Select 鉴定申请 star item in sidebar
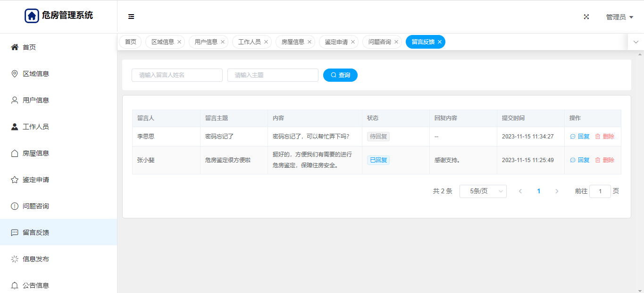The image size is (644, 293). point(36,180)
